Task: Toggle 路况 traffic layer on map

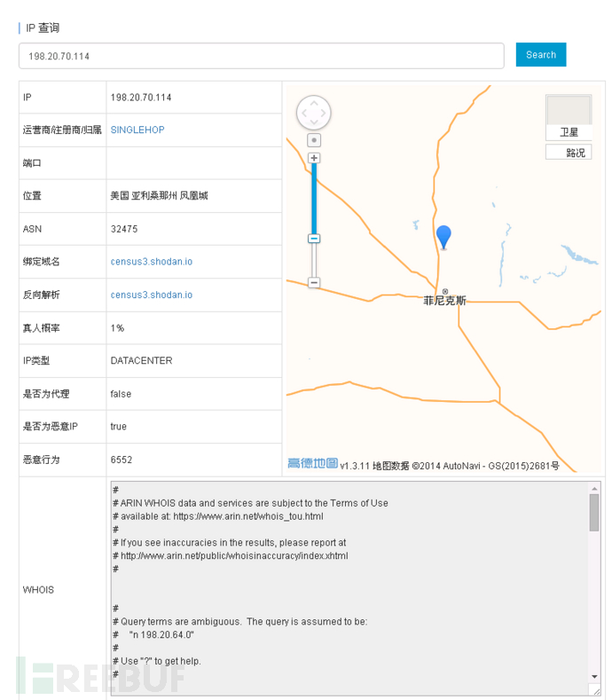Action: click(x=569, y=153)
